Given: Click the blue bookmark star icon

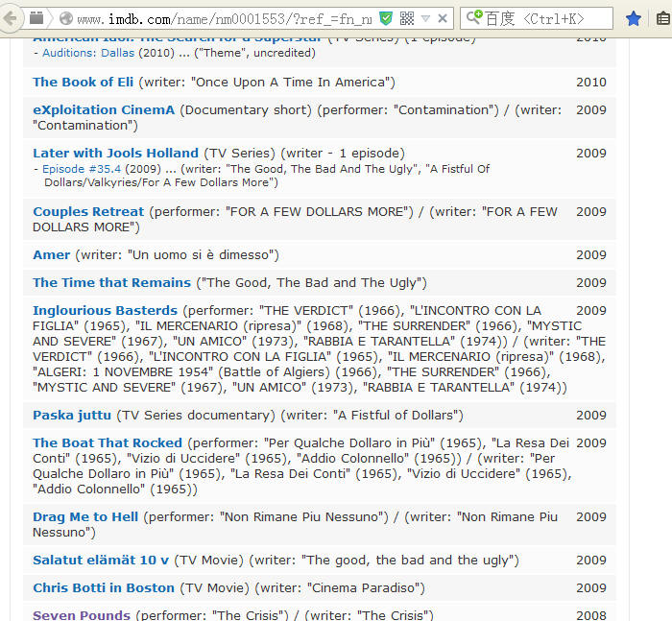Looking at the screenshot, I should (x=634, y=18).
